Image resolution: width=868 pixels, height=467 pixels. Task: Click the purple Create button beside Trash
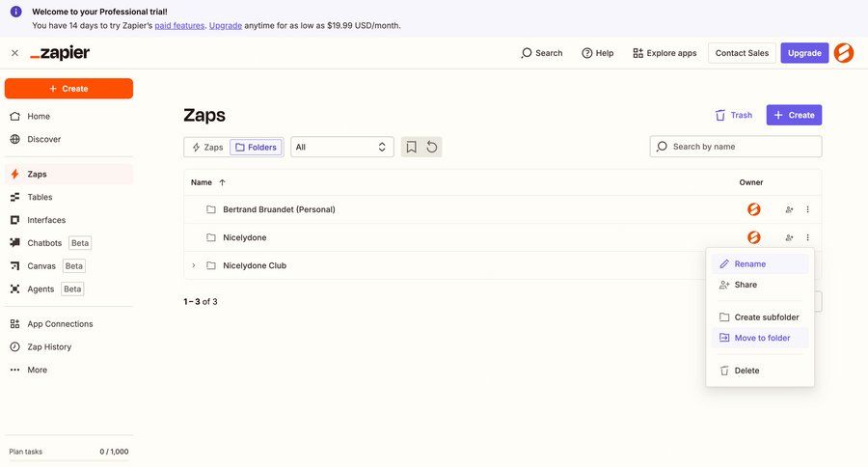tap(794, 115)
